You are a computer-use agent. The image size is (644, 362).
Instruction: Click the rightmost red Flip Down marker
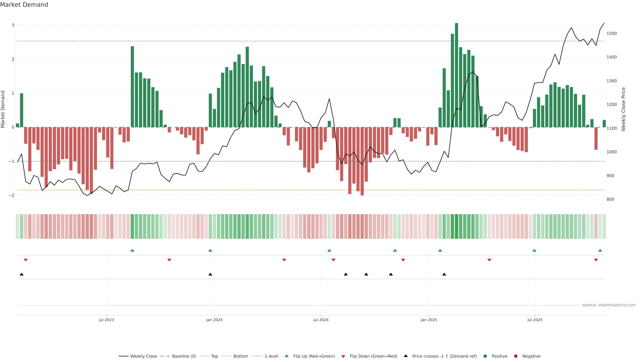point(596,260)
